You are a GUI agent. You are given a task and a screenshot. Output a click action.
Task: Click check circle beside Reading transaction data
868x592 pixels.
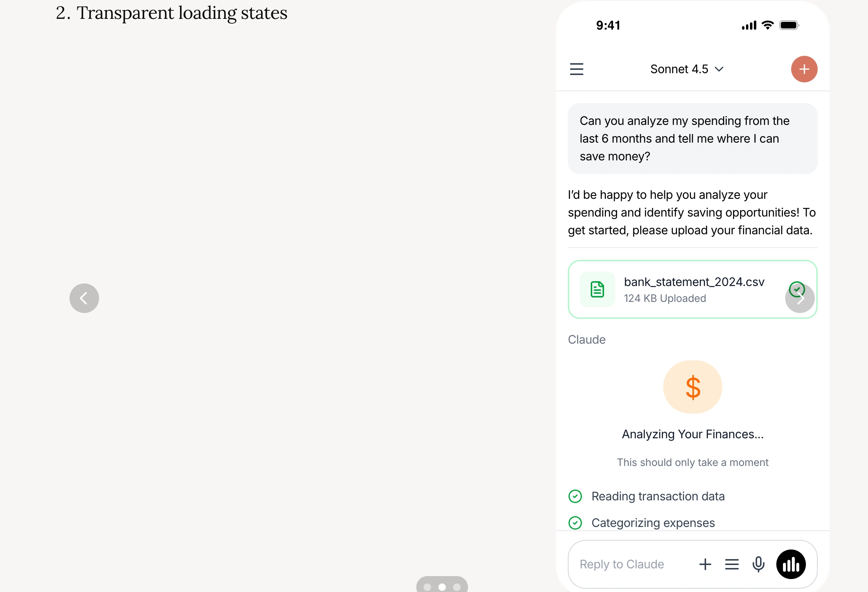click(x=575, y=496)
